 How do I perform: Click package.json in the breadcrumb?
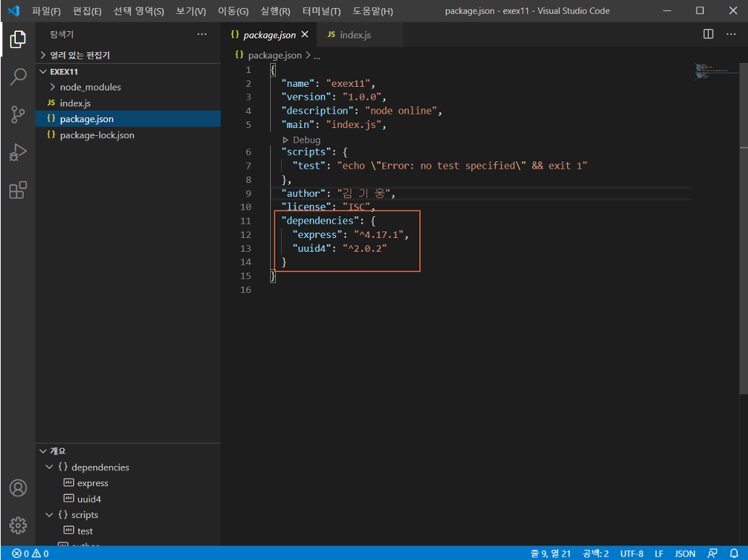274,55
